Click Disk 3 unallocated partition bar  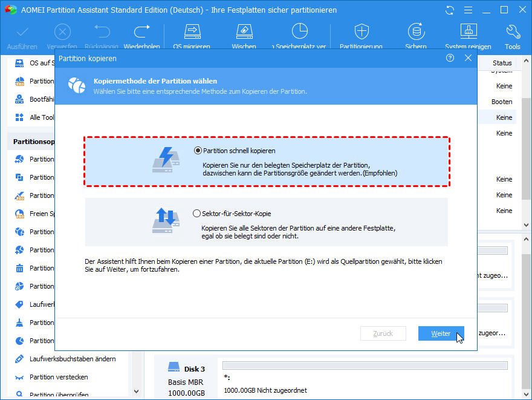point(365,366)
